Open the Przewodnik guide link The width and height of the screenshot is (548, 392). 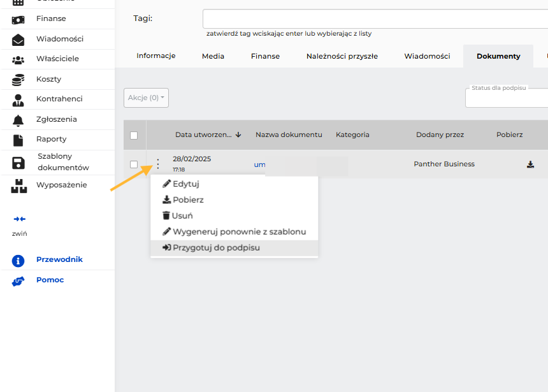[59, 259]
